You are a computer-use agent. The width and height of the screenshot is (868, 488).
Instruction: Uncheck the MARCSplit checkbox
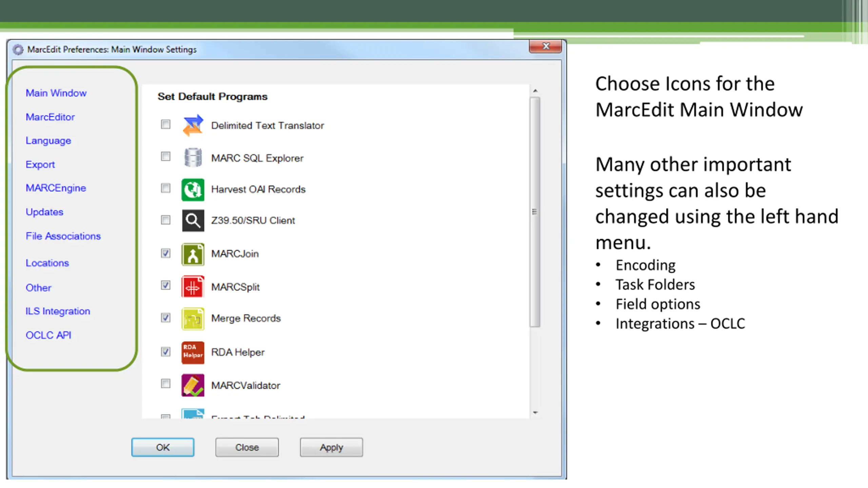coord(165,285)
